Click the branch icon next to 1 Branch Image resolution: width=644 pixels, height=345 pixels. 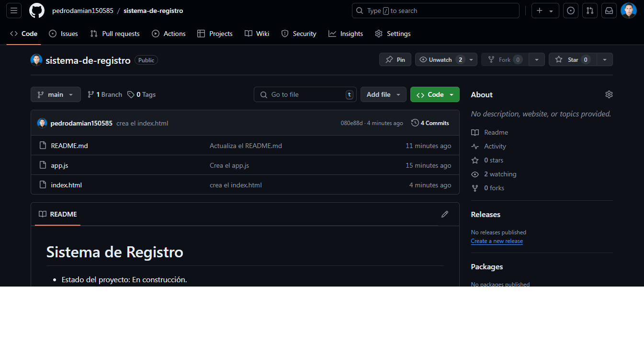pos(91,94)
